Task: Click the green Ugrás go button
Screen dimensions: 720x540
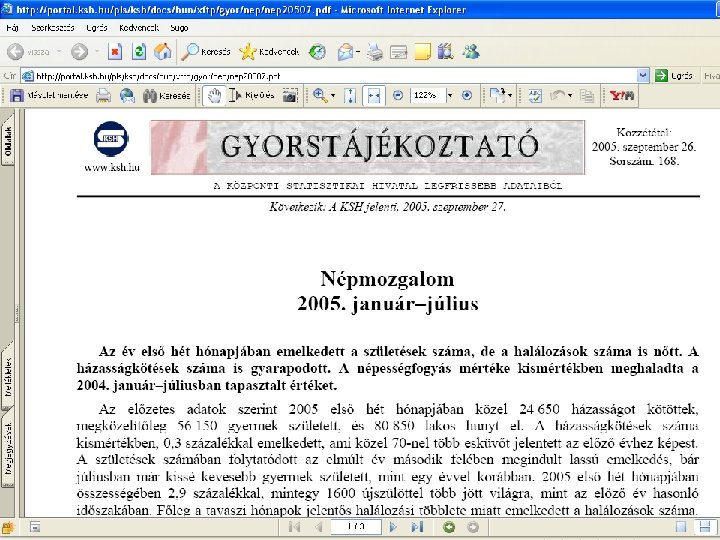Action: [674, 76]
